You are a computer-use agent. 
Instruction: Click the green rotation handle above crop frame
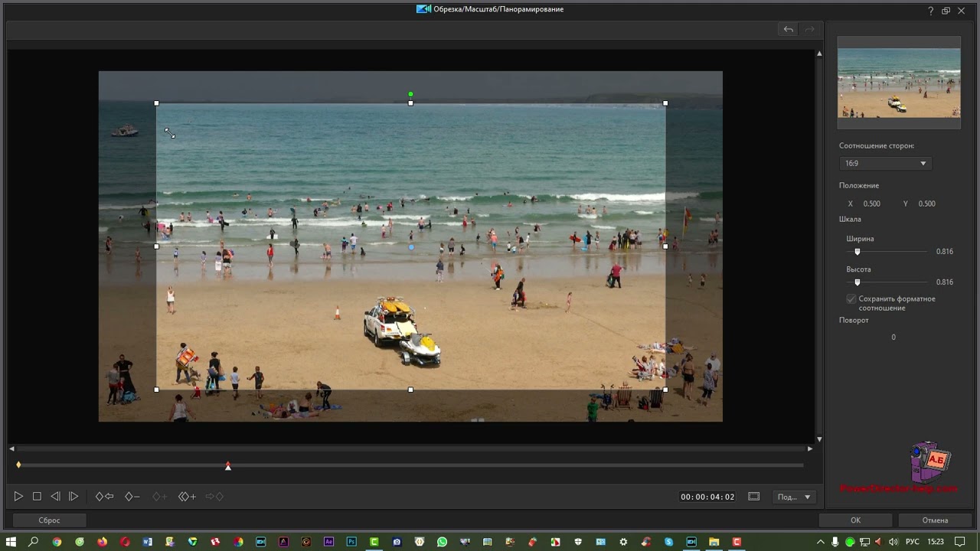411,94
